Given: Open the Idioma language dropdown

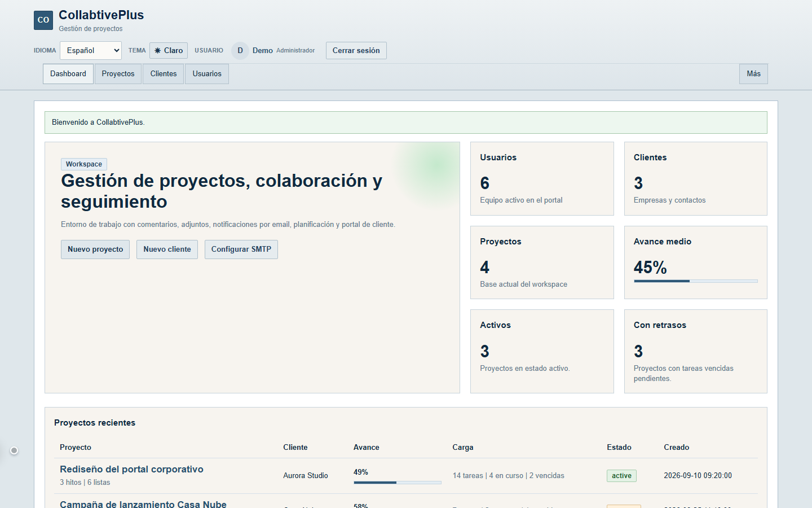Looking at the screenshot, I should tap(91, 50).
